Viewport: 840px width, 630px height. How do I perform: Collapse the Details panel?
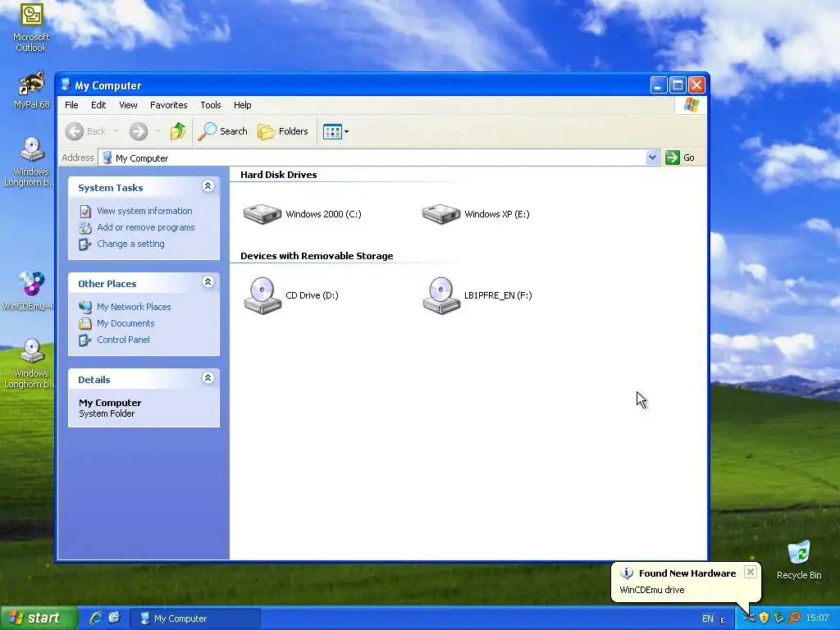[208, 377]
